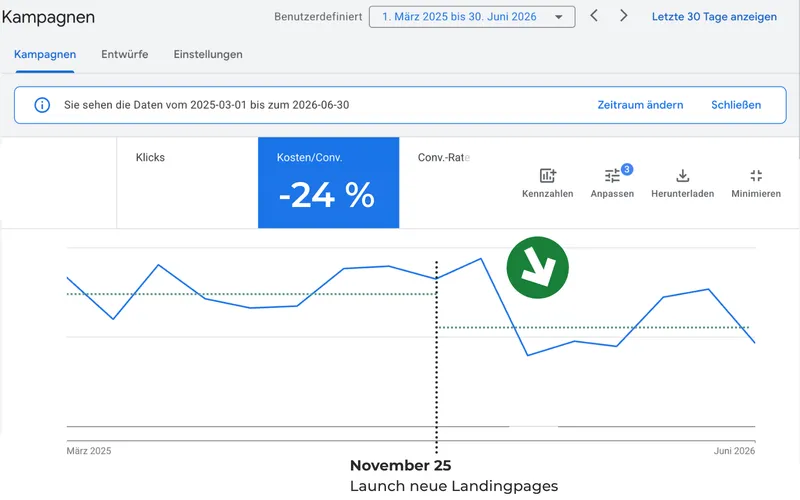Click the info icon in the data notice
800x500 pixels.
(42, 105)
